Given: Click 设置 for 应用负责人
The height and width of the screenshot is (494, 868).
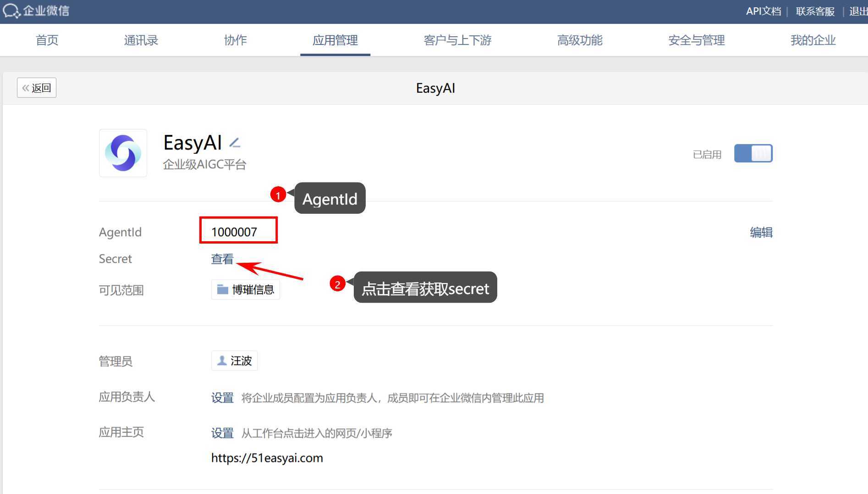Looking at the screenshot, I should (x=222, y=398).
